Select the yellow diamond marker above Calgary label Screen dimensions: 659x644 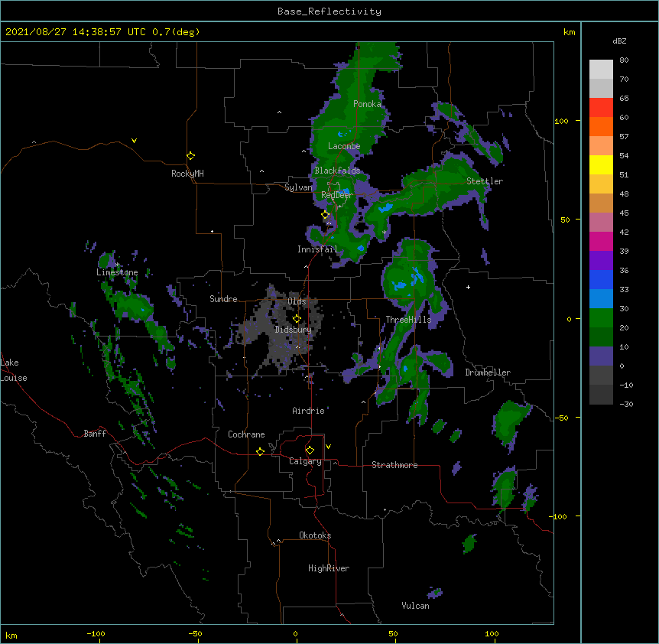pos(310,450)
